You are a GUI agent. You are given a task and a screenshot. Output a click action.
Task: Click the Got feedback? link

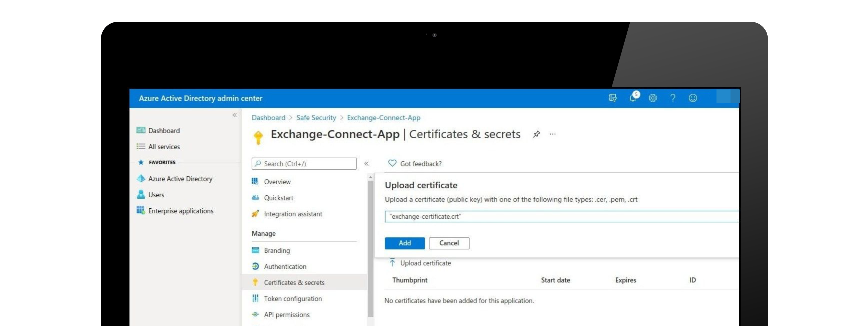[420, 163]
